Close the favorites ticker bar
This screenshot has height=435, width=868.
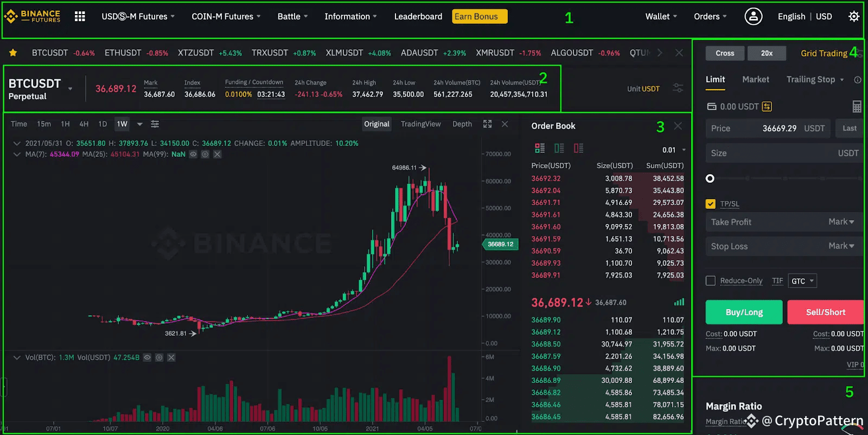(679, 53)
